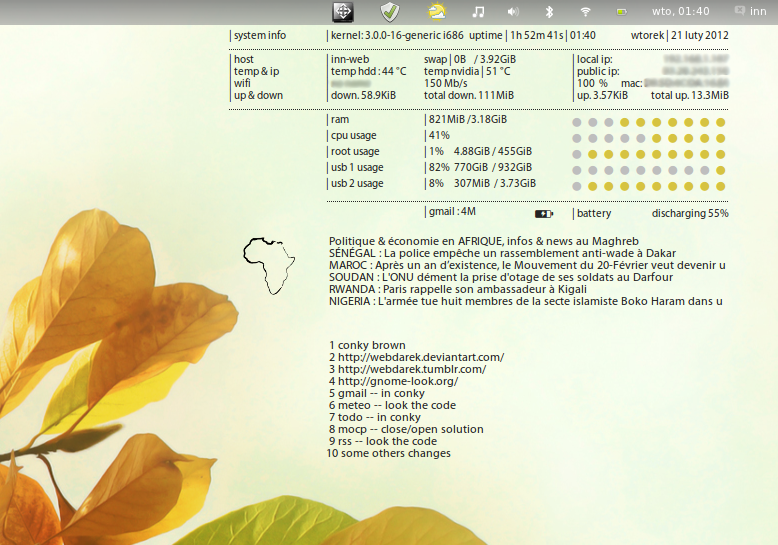Click the date 'wtorek | 21 luty 2012'
The width and height of the screenshot is (778, 545).
point(679,35)
